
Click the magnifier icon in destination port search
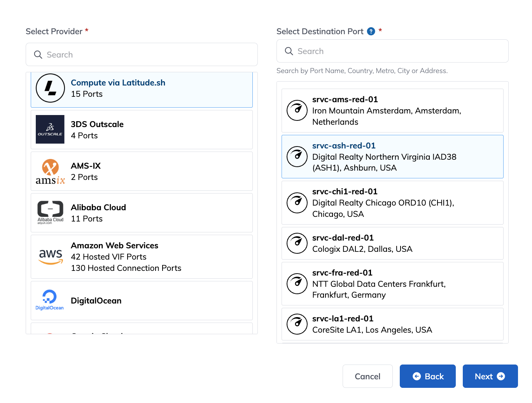289,51
